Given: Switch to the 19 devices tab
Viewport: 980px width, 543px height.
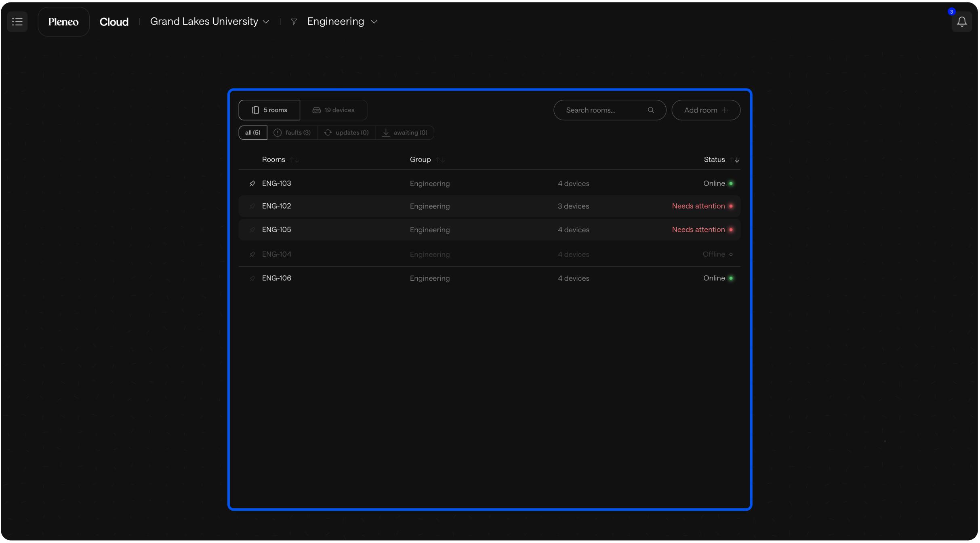Looking at the screenshot, I should pos(334,110).
